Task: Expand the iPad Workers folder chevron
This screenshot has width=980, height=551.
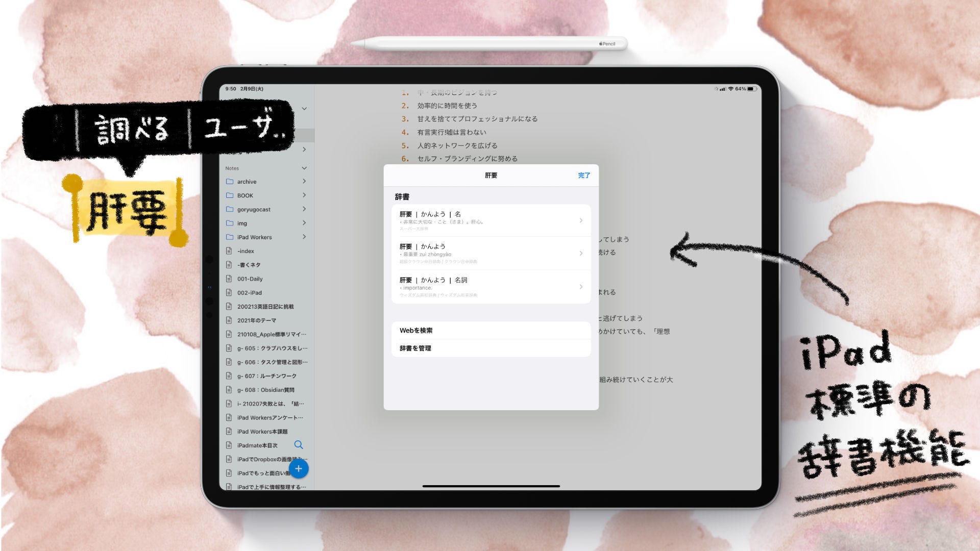Action: coord(304,237)
